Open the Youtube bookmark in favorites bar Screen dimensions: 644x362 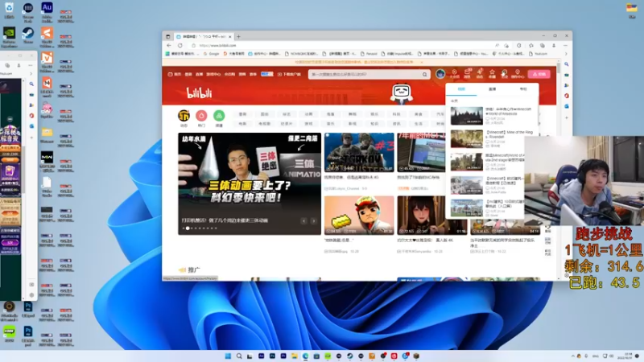click(539, 54)
